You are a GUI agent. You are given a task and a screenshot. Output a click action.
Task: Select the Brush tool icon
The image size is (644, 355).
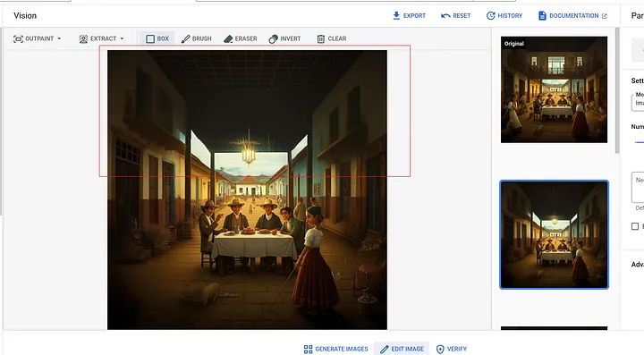tap(186, 38)
